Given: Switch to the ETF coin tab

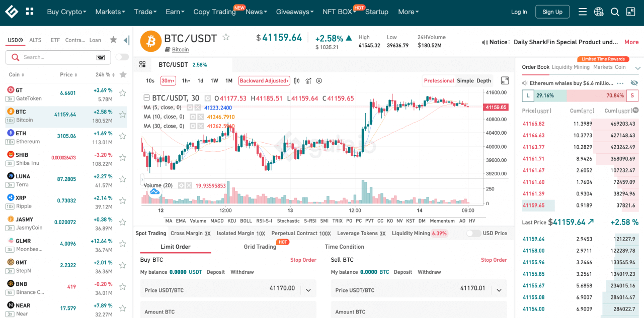Looking at the screenshot, I should pos(55,40).
